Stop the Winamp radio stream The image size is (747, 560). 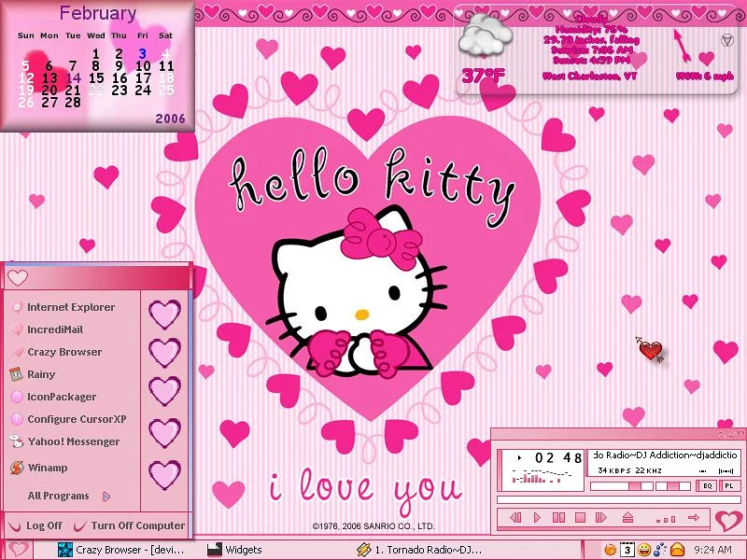coord(580,517)
